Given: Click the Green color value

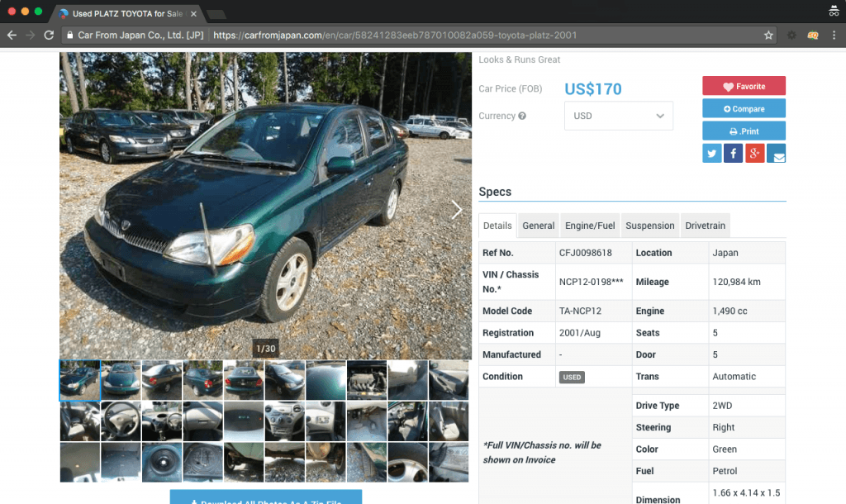Looking at the screenshot, I should 724,449.
